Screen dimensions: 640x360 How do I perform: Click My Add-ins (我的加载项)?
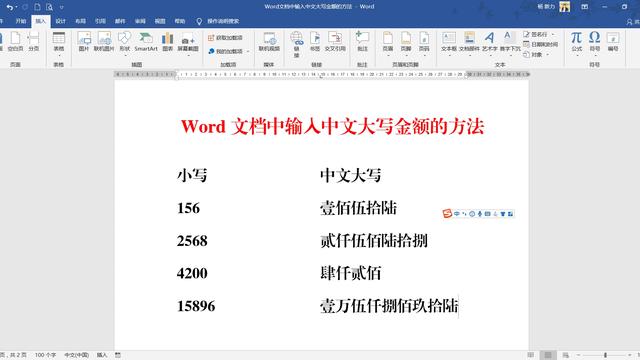pyautogui.click(x=225, y=51)
